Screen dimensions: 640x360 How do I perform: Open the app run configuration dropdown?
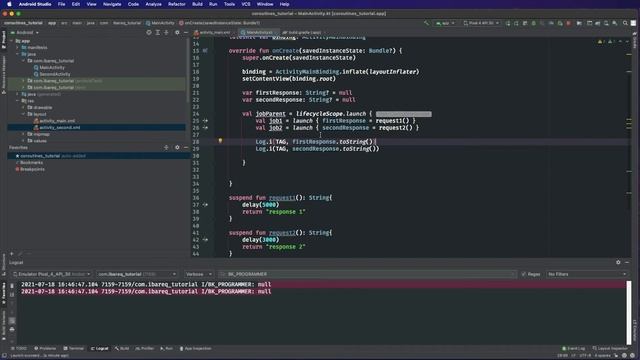pyautogui.click(x=445, y=23)
